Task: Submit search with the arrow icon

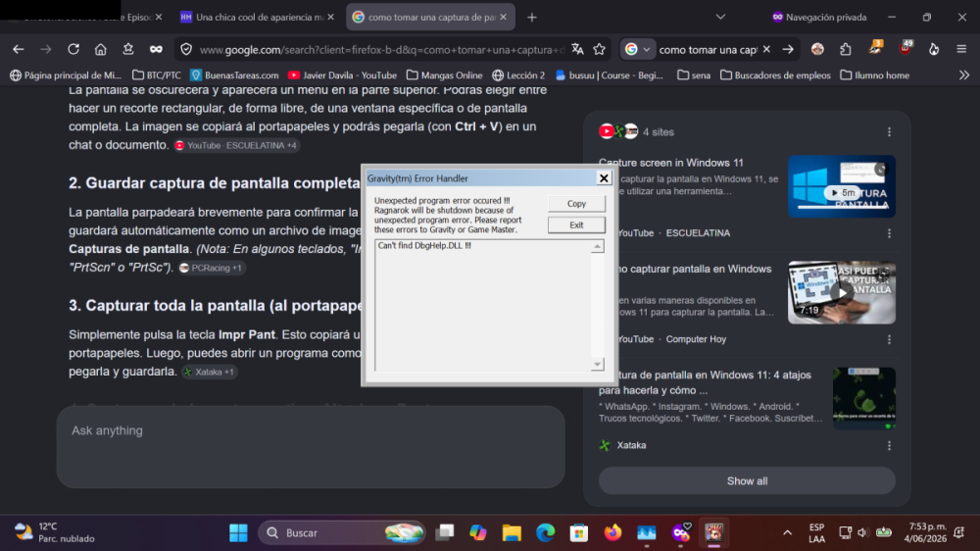Action: [x=788, y=49]
